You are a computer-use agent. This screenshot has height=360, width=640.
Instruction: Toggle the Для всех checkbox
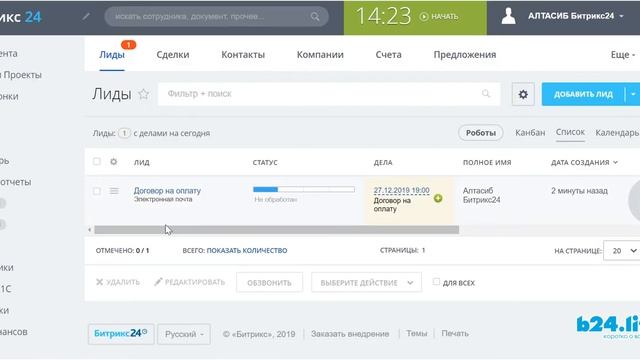[436, 282]
